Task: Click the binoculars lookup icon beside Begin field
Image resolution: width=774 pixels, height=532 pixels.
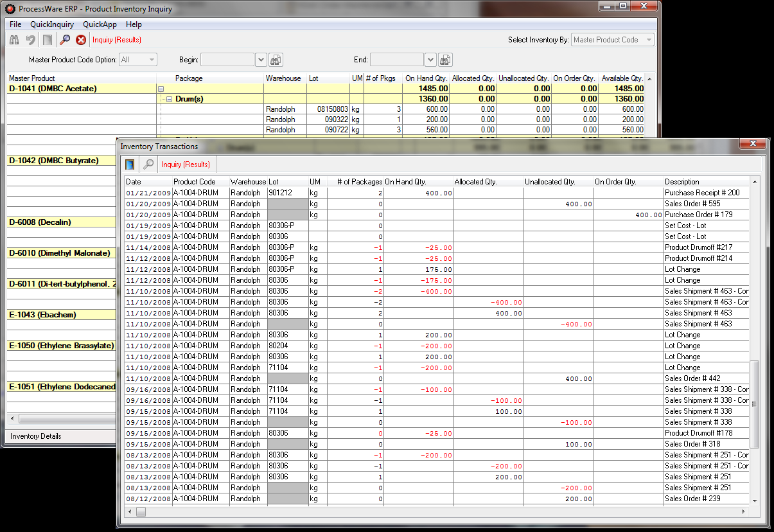Action: click(275, 59)
